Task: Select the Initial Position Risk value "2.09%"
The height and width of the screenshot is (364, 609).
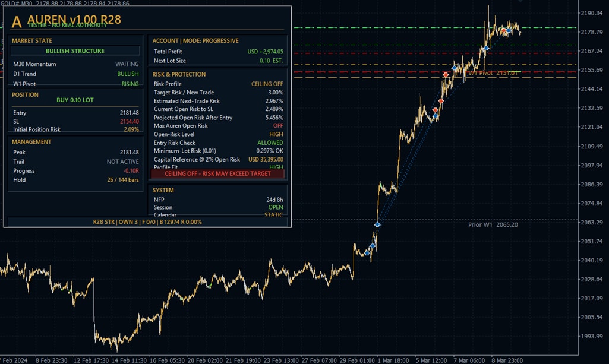Action: [131, 129]
